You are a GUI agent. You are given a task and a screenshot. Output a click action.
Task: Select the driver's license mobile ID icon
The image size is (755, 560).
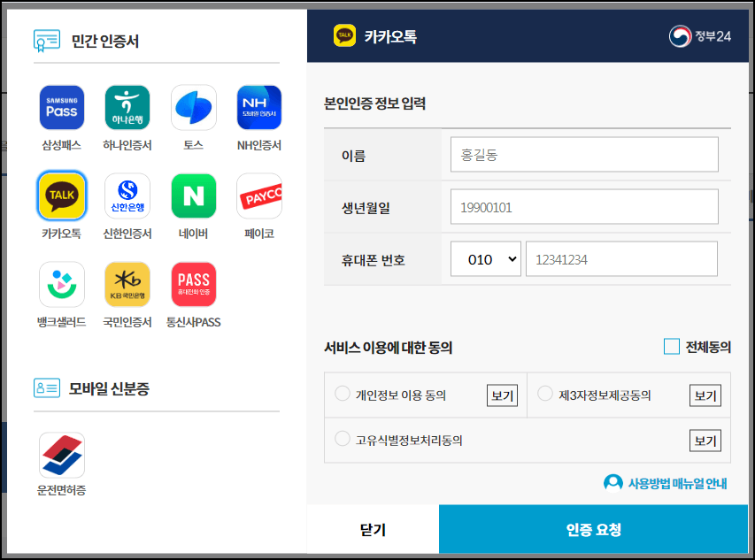[x=61, y=456]
